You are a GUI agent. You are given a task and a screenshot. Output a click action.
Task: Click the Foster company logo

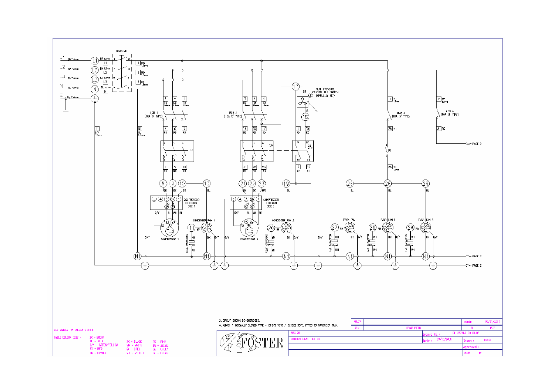pyautogui.click(x=252, y=343)
